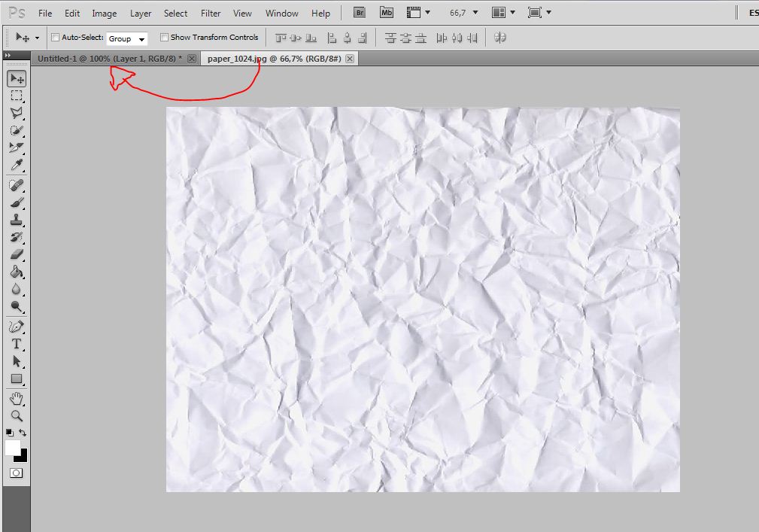Select the Move tool

point(17,78)
